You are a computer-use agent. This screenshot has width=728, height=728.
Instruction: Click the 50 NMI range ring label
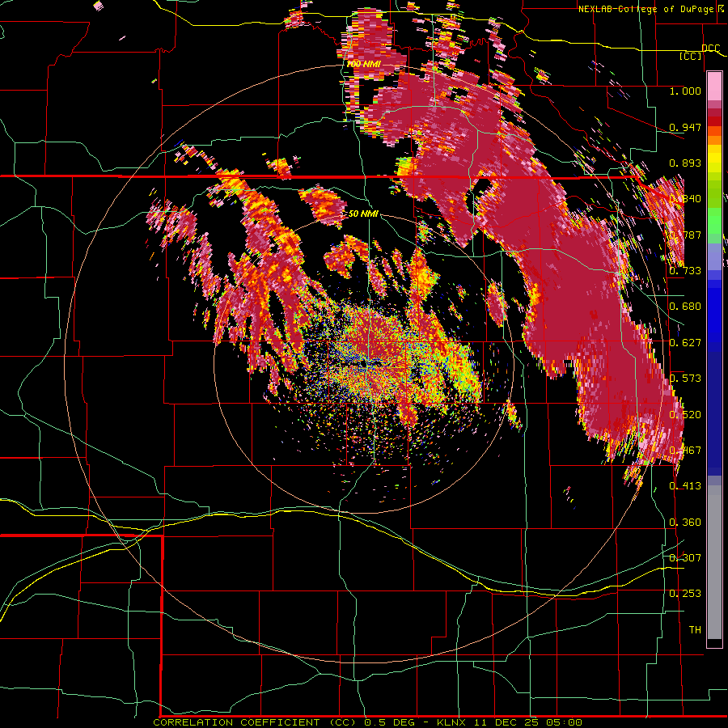coord(363,214)
